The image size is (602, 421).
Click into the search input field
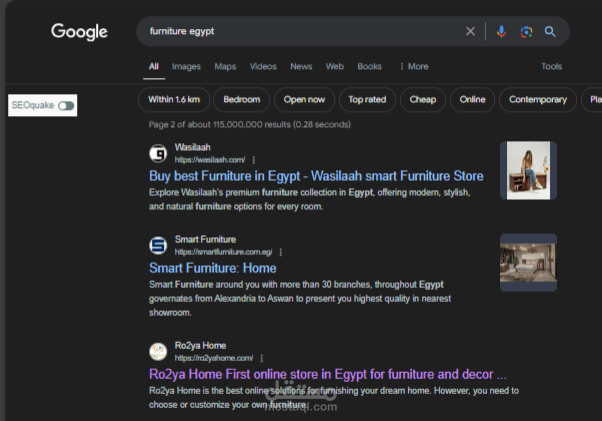300,32
